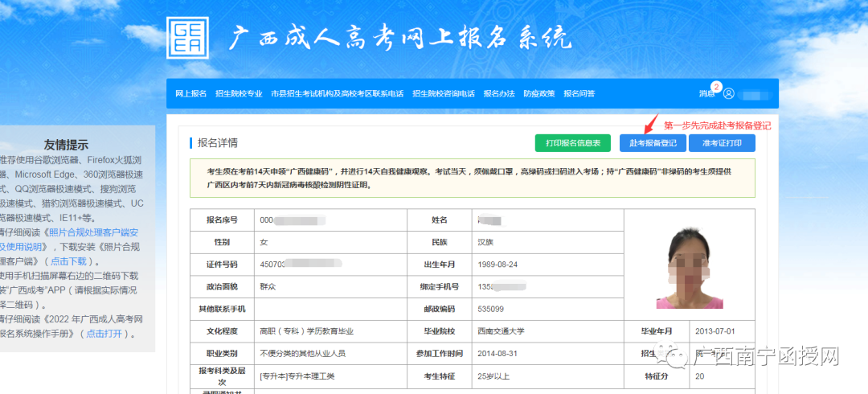868x394 pixels.
Task: Click the 证件号码 label cell
Action: (x=222, y=265)
